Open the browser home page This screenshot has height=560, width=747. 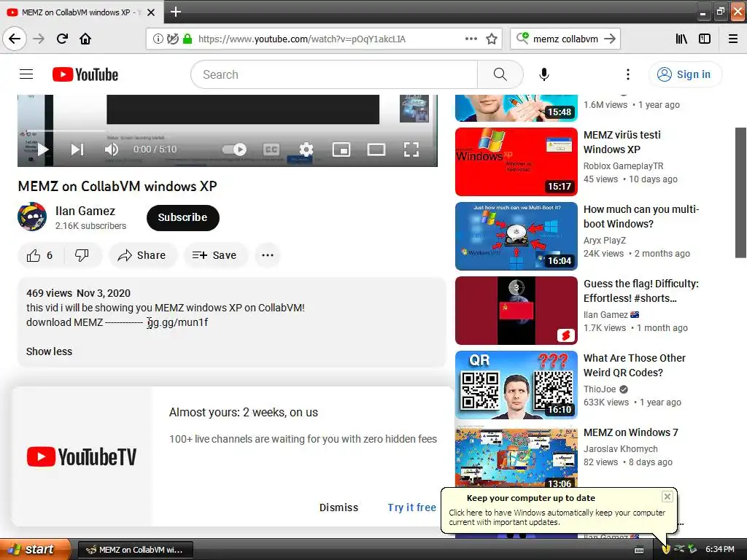point(85,39)
